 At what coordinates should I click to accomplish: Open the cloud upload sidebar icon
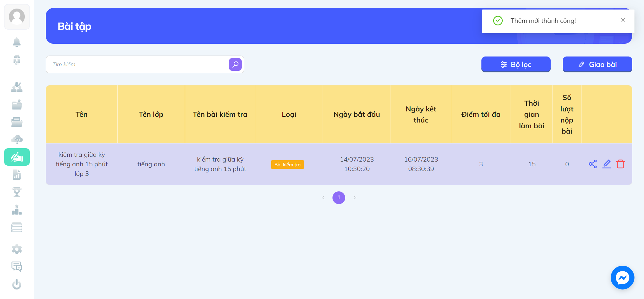17,139
